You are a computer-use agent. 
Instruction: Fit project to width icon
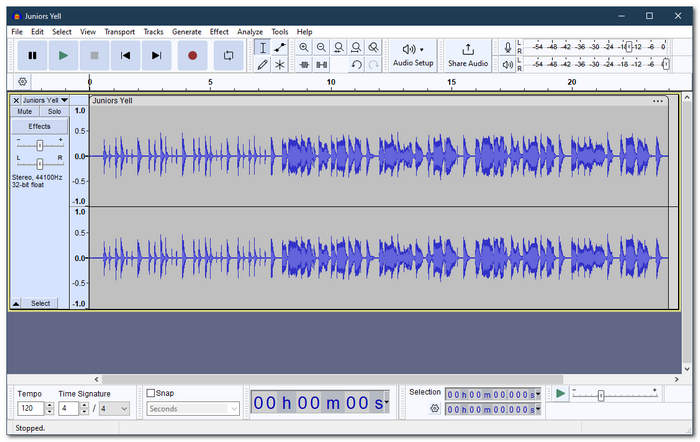356,47
